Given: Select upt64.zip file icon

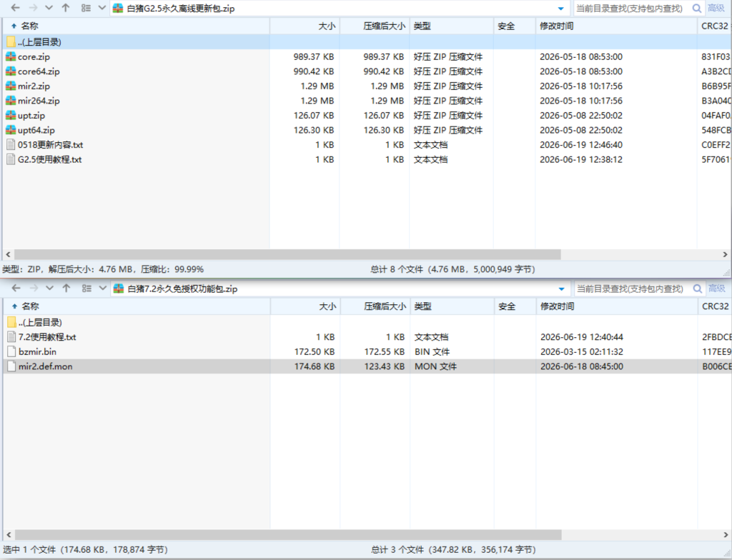Looking at the screenshot, I should pos(11,130).
